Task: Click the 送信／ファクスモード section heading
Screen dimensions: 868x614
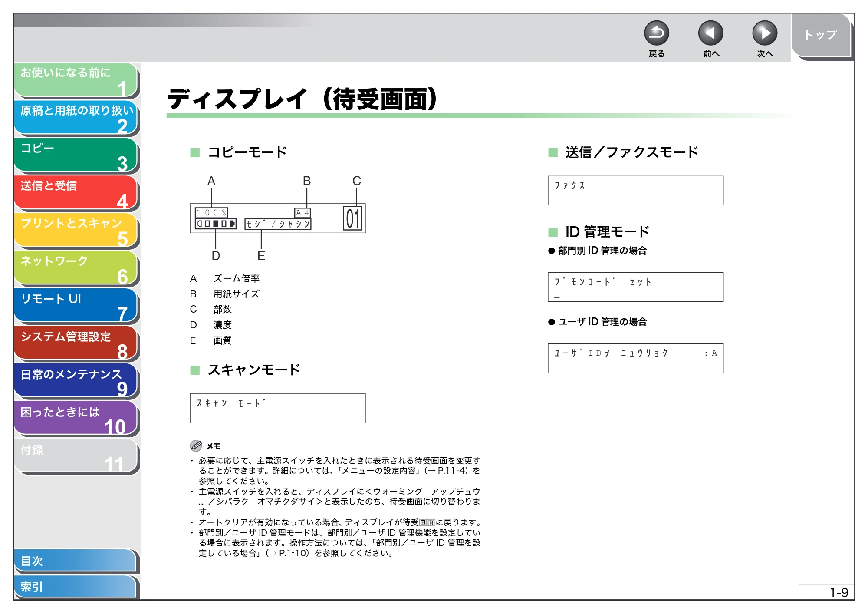Action: point(632,152)
